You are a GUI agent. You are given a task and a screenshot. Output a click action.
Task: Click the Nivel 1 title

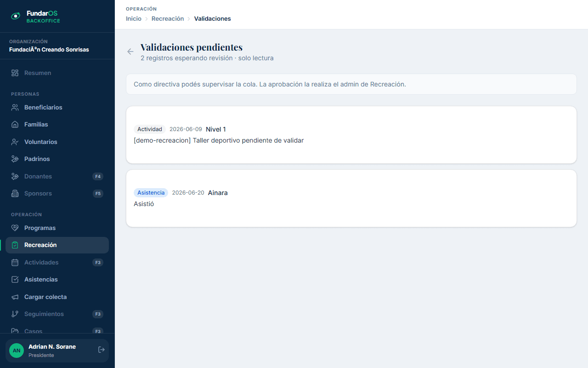[215, 129]
